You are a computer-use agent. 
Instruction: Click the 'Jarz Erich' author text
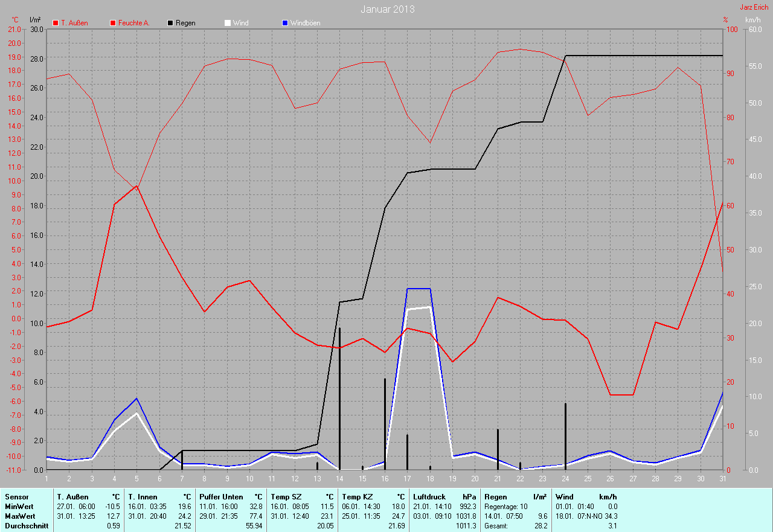754,7
